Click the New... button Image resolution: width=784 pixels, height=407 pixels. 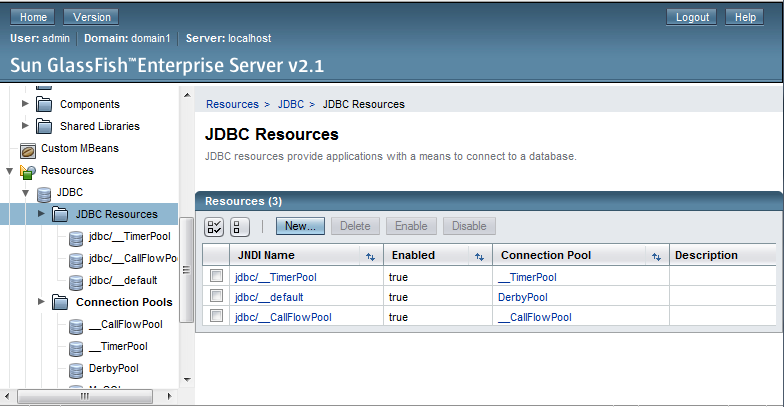pyautogui.click(x=300, y=226)
